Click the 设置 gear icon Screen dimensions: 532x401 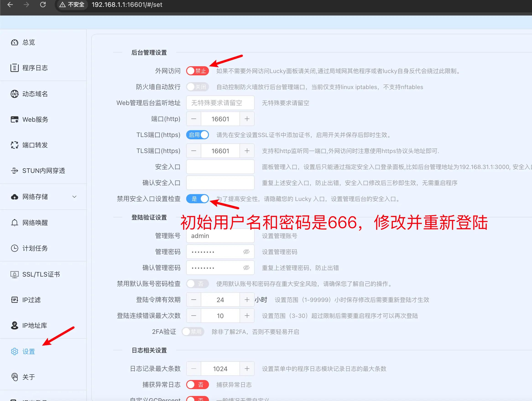point(14,351)
